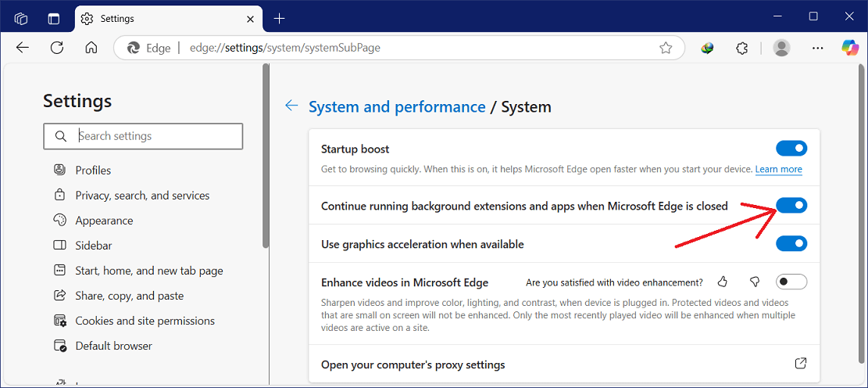Click thumbs down for video enhancement
Screen dimensions: 868x388
755,282
